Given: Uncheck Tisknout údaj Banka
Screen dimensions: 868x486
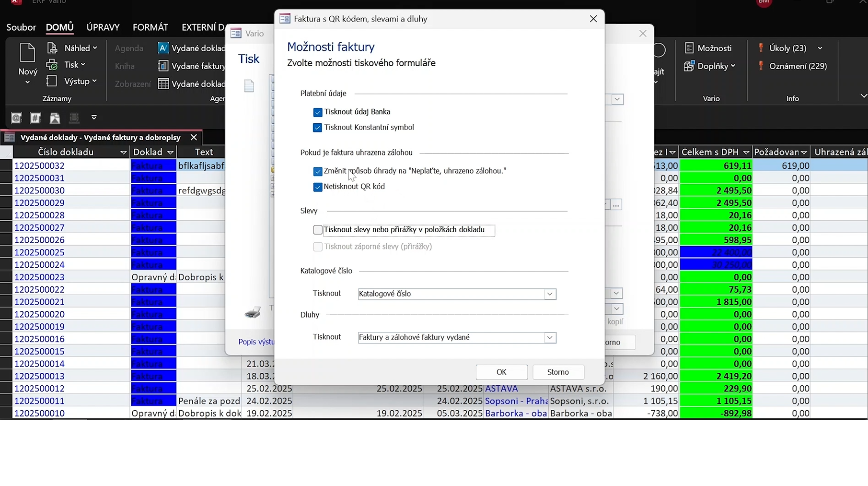Looking at the screenshot, I should pos(318,112).
